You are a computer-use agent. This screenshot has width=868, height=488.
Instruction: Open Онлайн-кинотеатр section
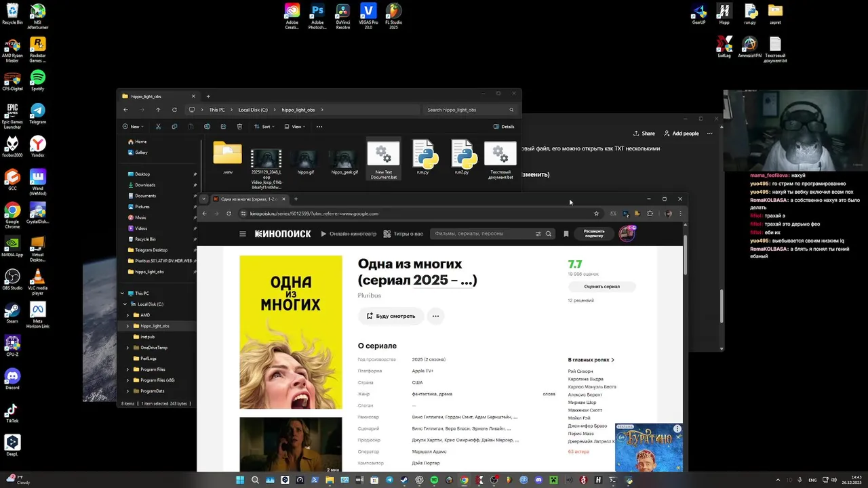348,234
